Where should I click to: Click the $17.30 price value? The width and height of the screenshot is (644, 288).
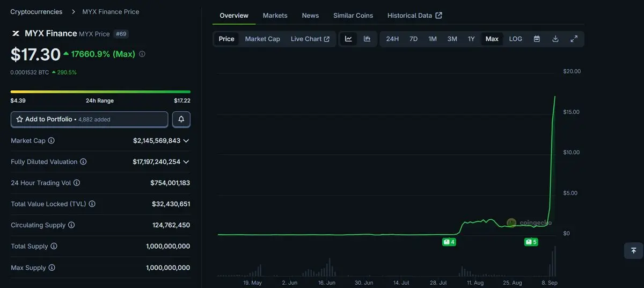coord(35,54)
